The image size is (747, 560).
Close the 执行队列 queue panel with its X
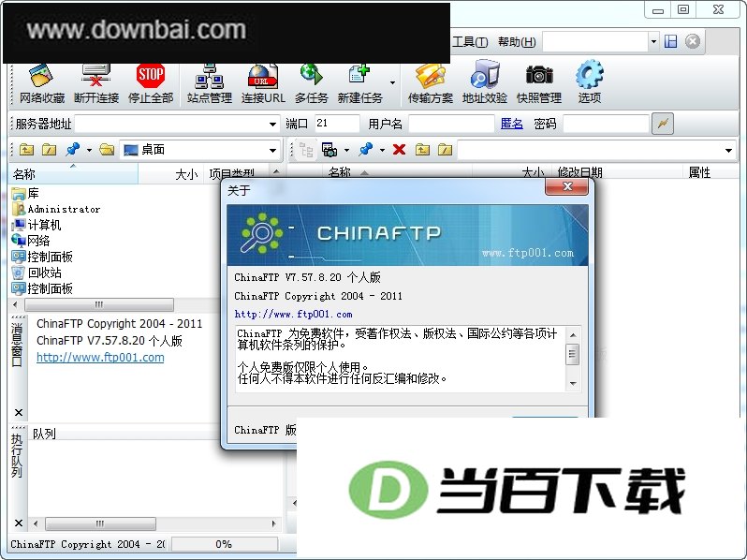click(19, 523)
